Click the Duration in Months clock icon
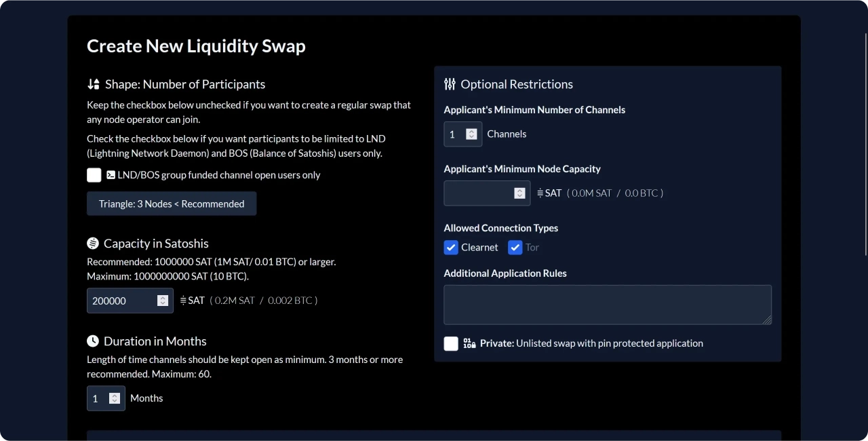This screenshot has width=868, height=441. pos(93,341)
